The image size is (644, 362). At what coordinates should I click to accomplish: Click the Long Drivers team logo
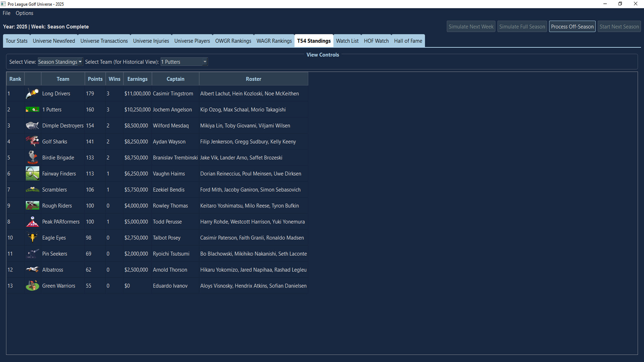[32, 94]
